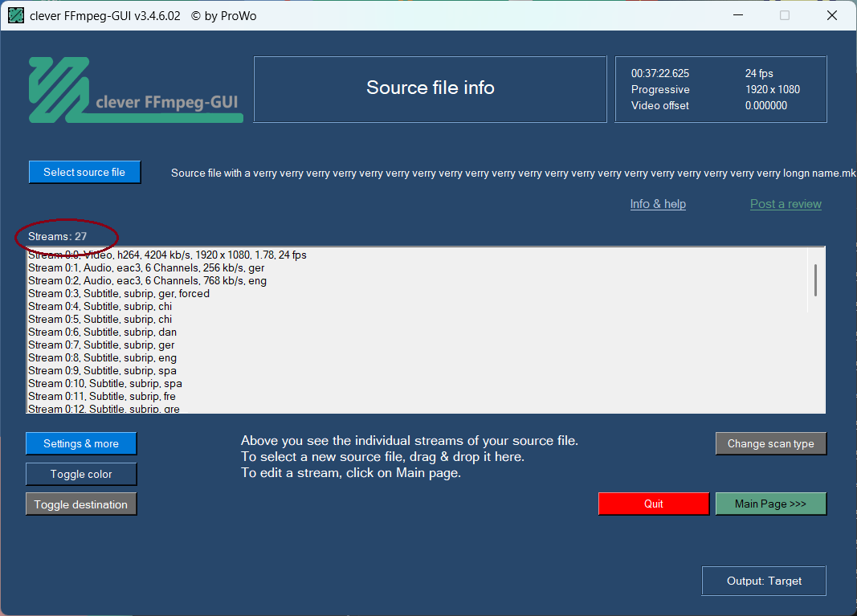Minimize the clever FFmpeg-GUI window
The width and height of the screenshot is (857, 616).
click(738, 15)
